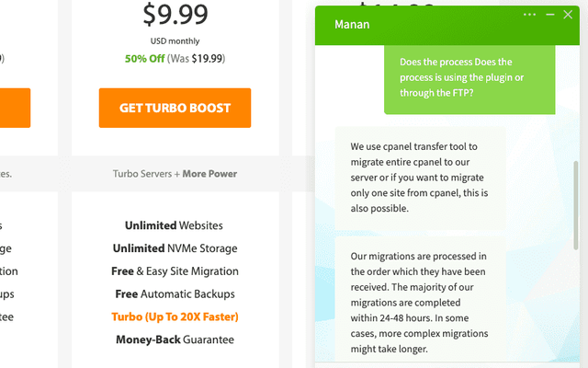
Task: Click the Turbo Servers + More Power tagline
Action: click(175, 174)
